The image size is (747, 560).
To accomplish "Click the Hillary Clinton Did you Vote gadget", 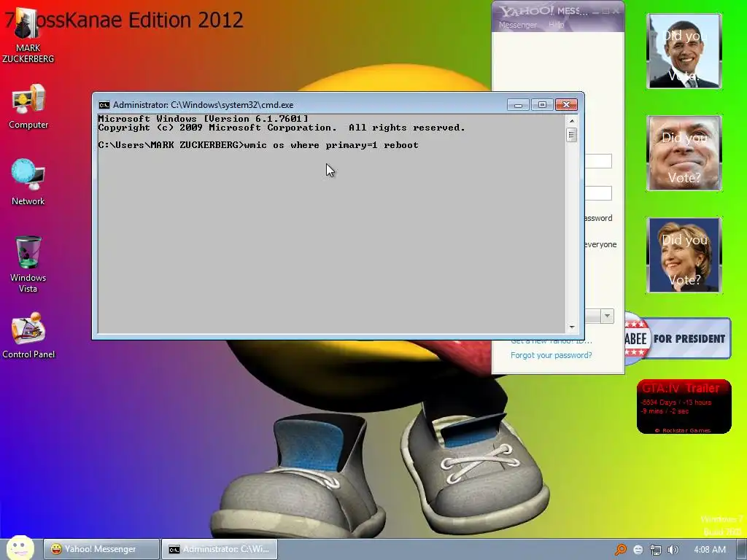I will point(684,254).
